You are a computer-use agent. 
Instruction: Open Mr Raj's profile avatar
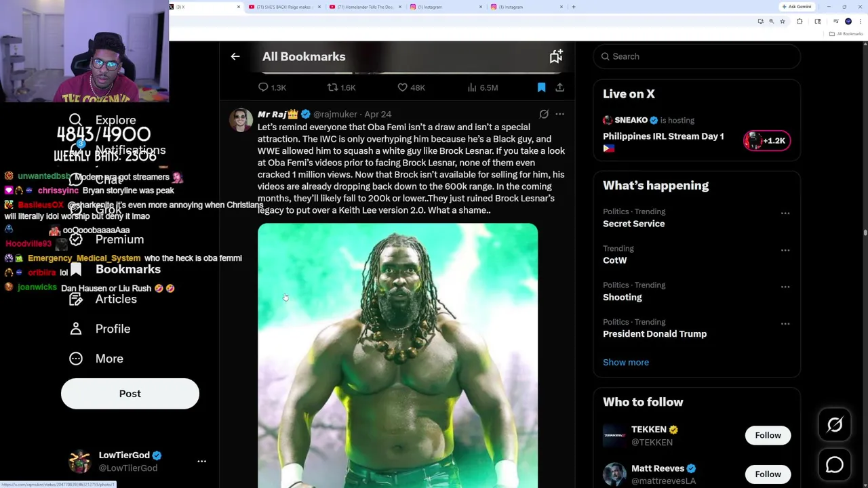[x=241, y=120]
